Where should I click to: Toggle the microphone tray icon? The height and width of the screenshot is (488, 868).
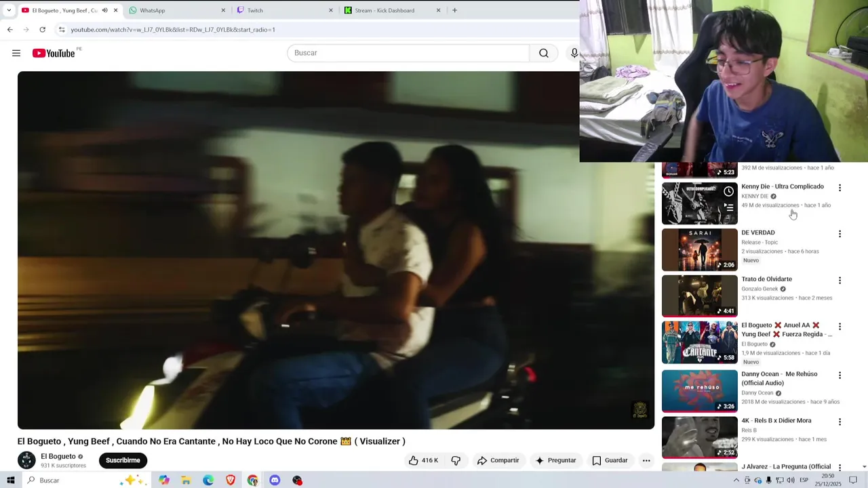tap(769, 480)
